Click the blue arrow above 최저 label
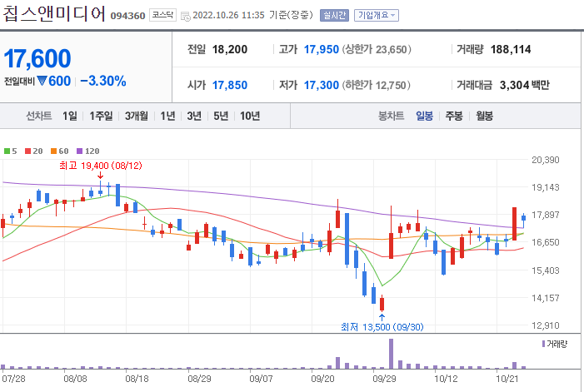Viewport: 584px width, 392px height. [382, 317]
